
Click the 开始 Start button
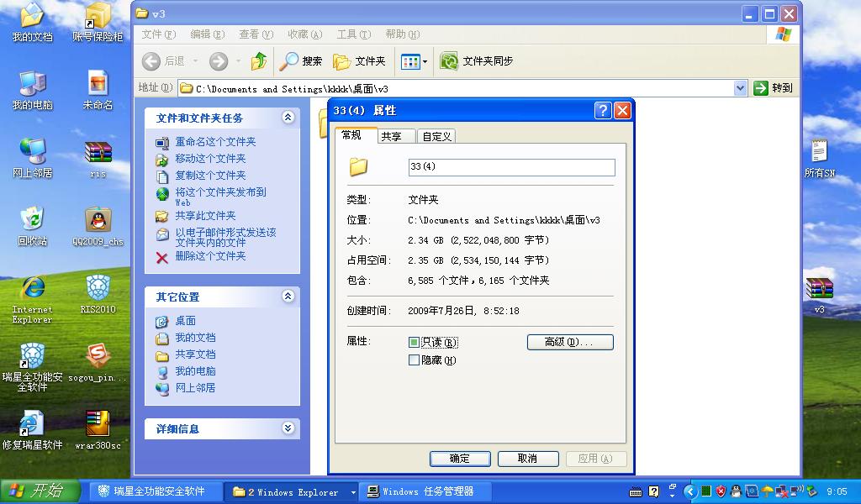(x=40, y=491)
